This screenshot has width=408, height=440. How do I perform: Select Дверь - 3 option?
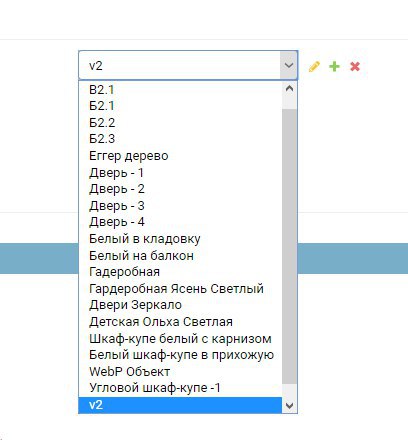tap(180, 205)
